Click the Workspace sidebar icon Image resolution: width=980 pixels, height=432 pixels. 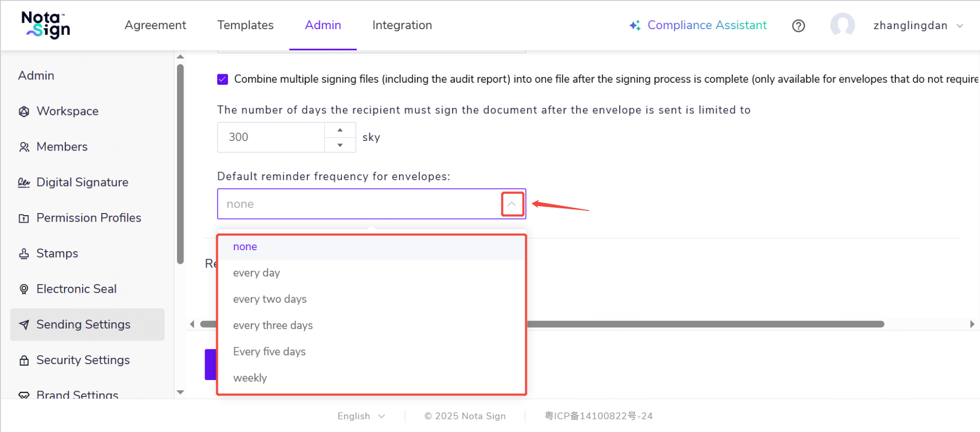[x=24, y=111]
